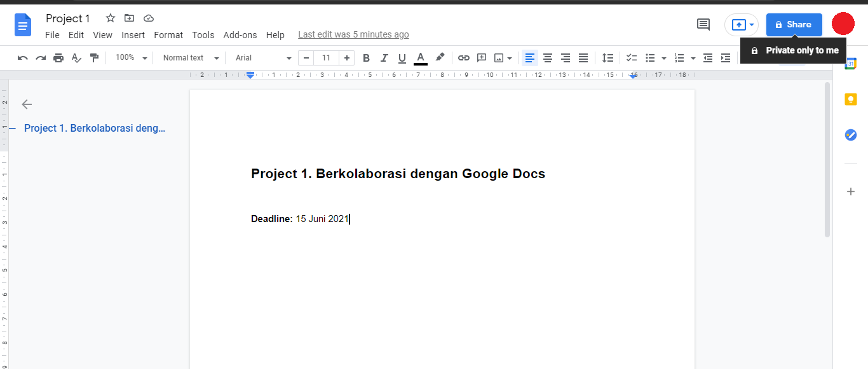
Task: Click the font size 11 field
Action: pos(327,58)
